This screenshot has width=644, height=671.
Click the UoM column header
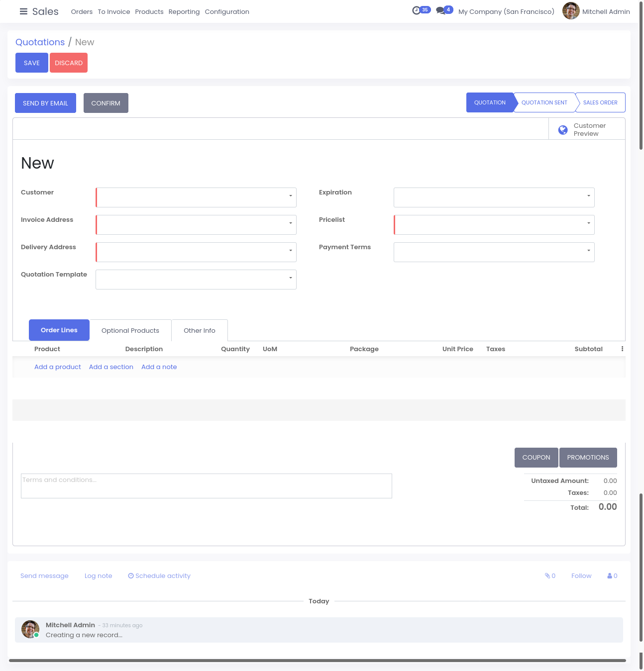(x=270, y=349)
